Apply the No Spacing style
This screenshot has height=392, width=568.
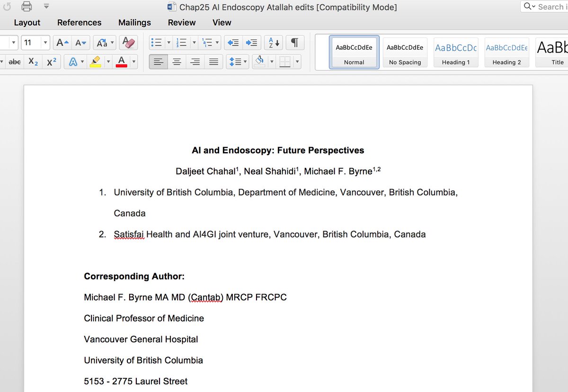(405, 52)
